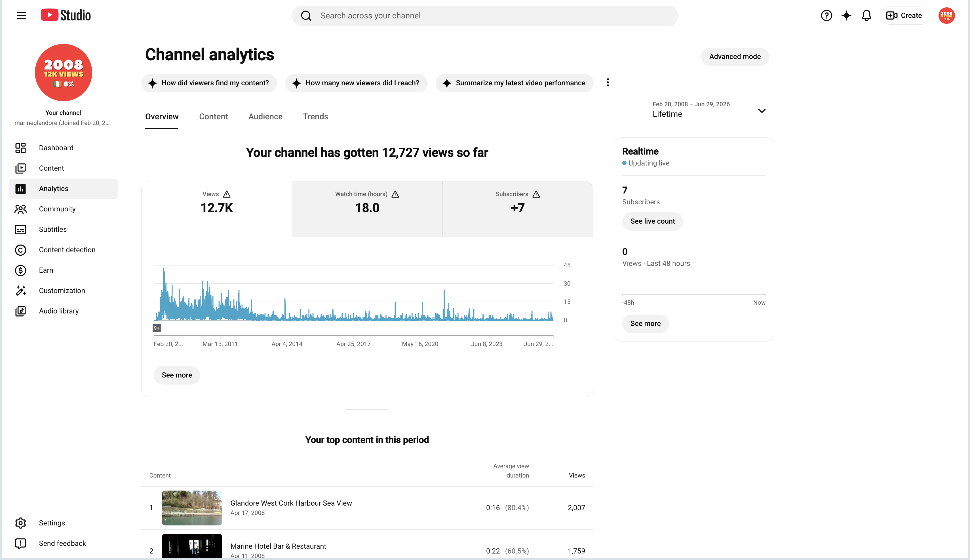Click the Create button
Image resolution: width=970 pixels, height=560 pixels.
(x=905, y=15)
